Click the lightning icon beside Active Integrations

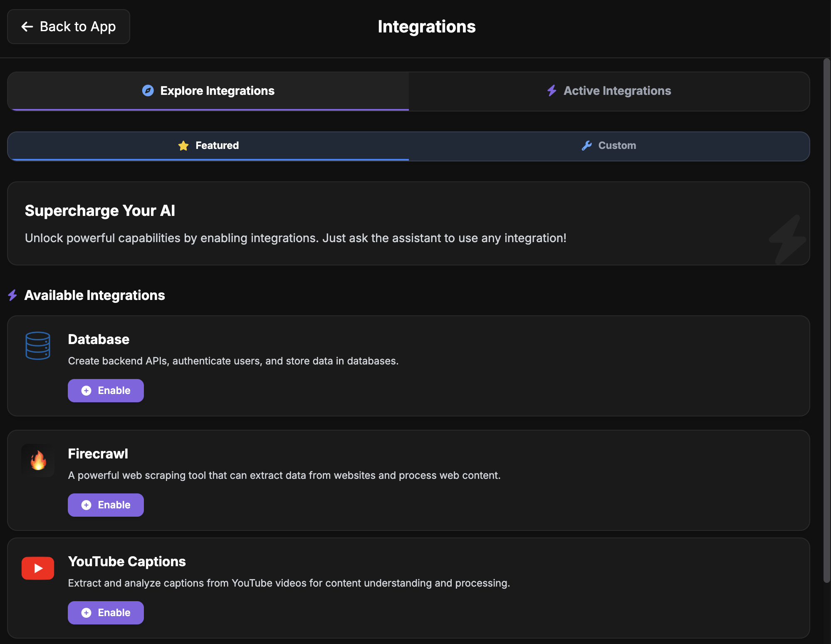tap(552, 91)
